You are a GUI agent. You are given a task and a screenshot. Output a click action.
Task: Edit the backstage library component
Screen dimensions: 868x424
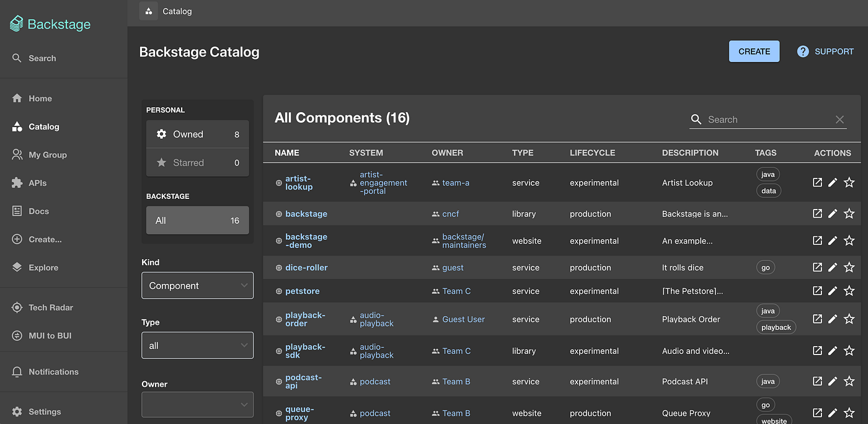833,213
